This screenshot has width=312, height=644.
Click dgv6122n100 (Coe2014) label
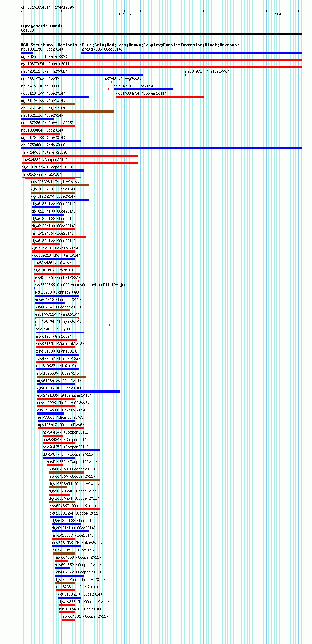click(x=53, y=197)
